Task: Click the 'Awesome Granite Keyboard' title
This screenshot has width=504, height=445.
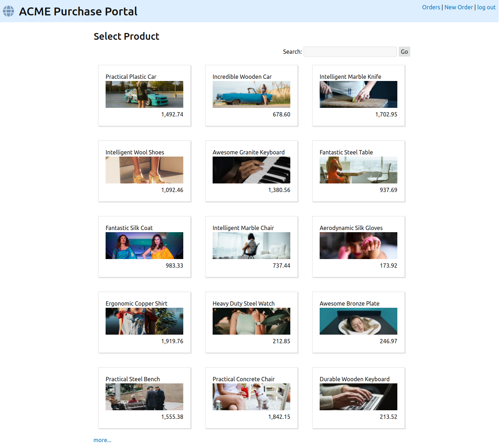Action: pyautogui.click(x=248, y=152)
